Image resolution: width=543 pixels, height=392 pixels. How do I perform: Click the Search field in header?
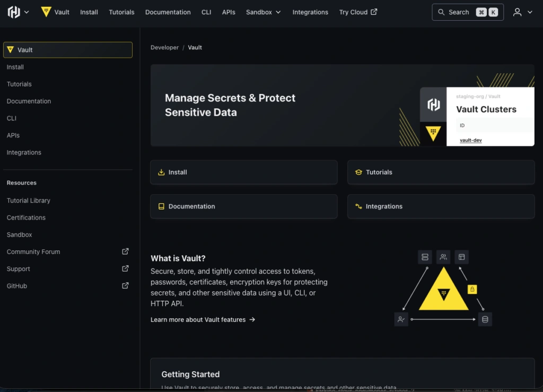point(468,12)
